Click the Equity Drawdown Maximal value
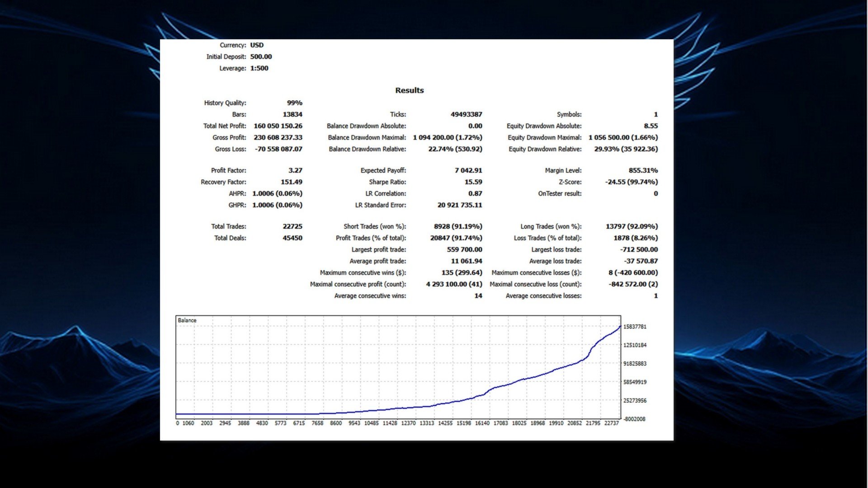 point(623,137)
